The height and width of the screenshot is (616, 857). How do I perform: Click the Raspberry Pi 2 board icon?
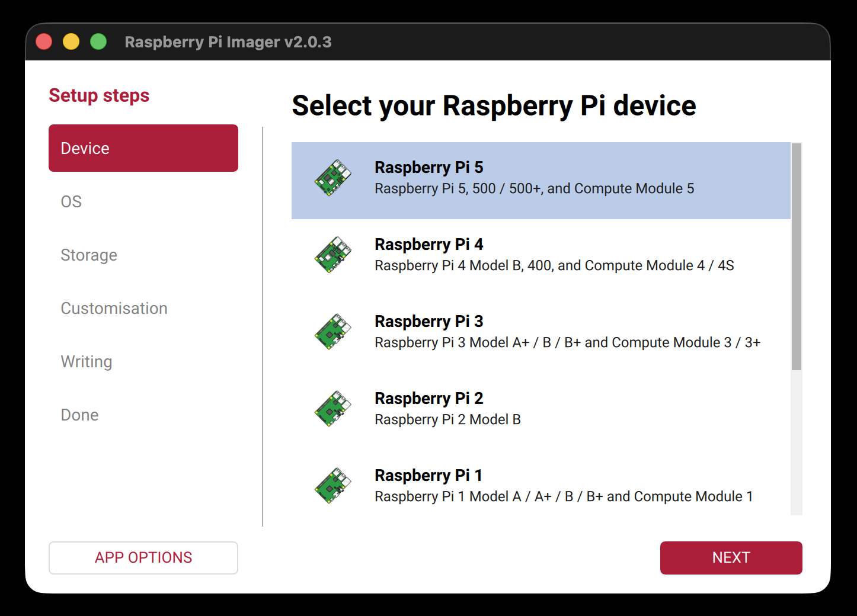coord(332,409)
